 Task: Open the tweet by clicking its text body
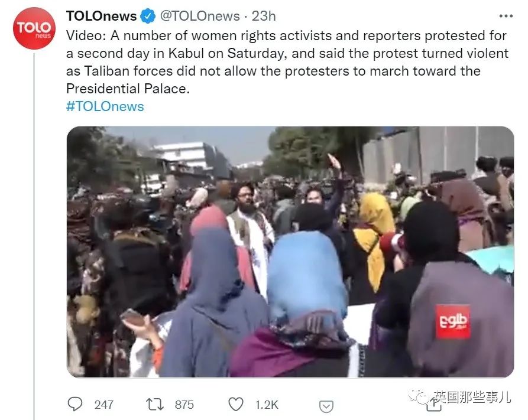[x=287, y=62]
